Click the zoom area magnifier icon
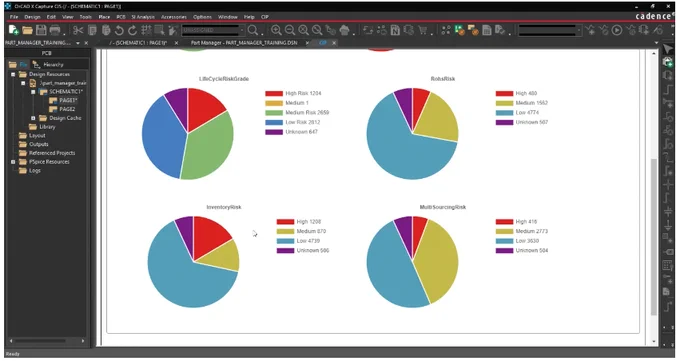680x361 pixels. click(303, 30)
